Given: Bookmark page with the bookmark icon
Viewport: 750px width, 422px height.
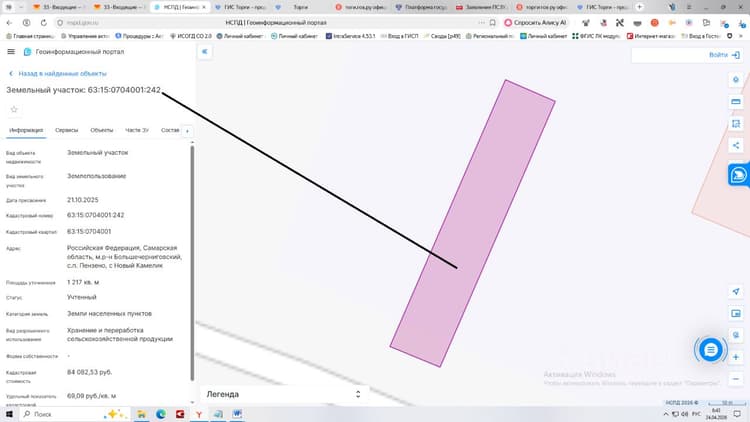Looking at the screenshot, I should [493, 22].
